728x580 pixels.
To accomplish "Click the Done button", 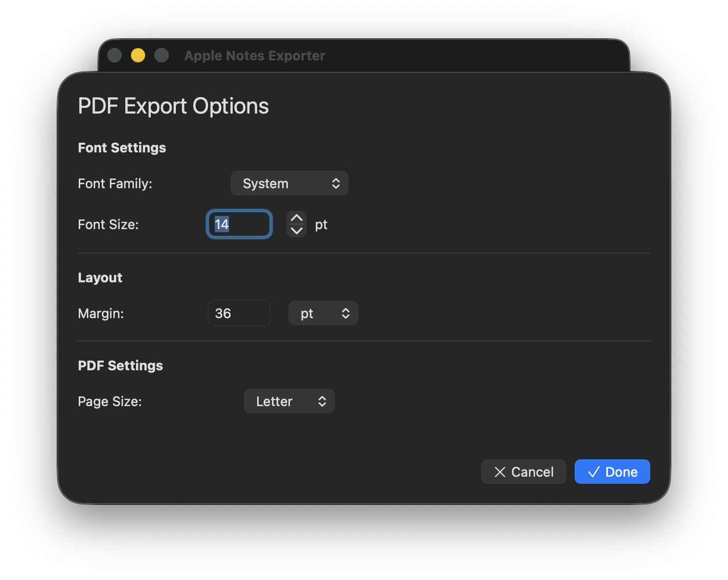I will tap(612, 472).
